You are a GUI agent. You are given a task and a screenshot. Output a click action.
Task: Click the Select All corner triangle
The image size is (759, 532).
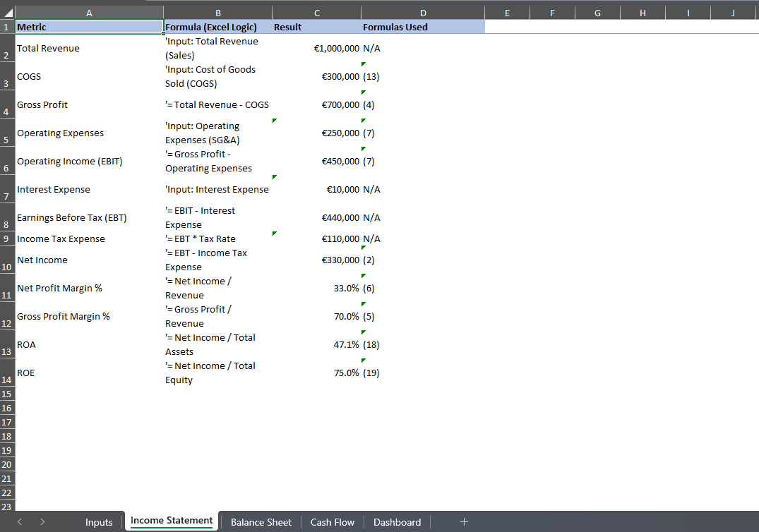(x=7, y=13)
